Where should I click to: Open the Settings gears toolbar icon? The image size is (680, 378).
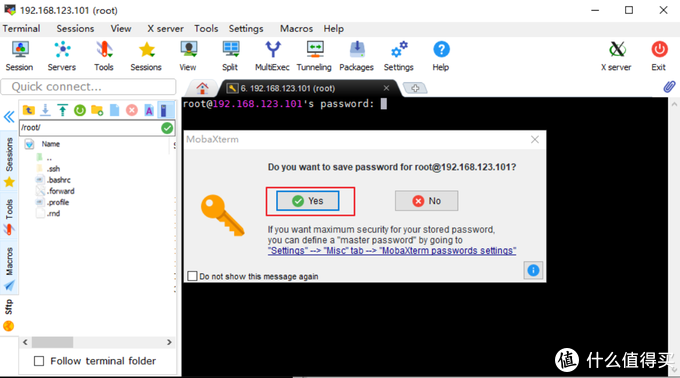[399, 55]
